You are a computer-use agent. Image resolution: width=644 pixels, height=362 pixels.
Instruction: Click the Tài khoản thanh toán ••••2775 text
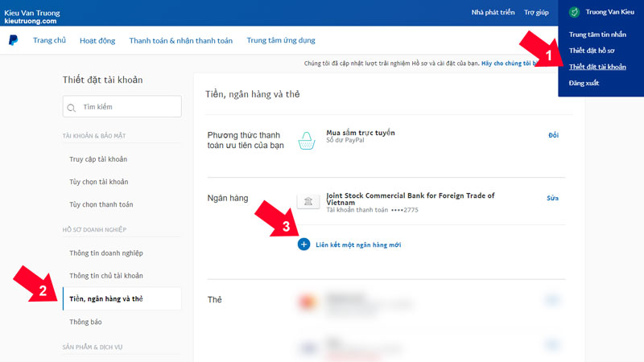click(x=372, y=210)
